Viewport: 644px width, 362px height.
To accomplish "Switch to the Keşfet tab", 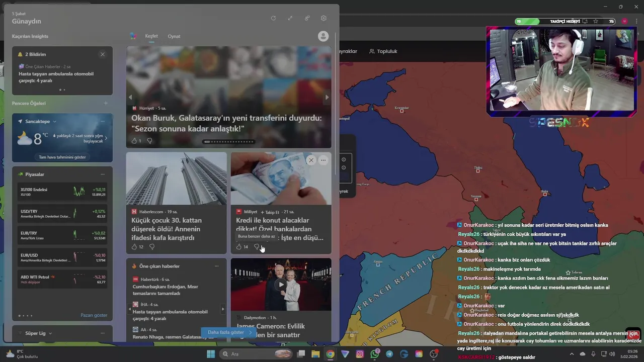I will pyautogui.click(x=151, y=36).
